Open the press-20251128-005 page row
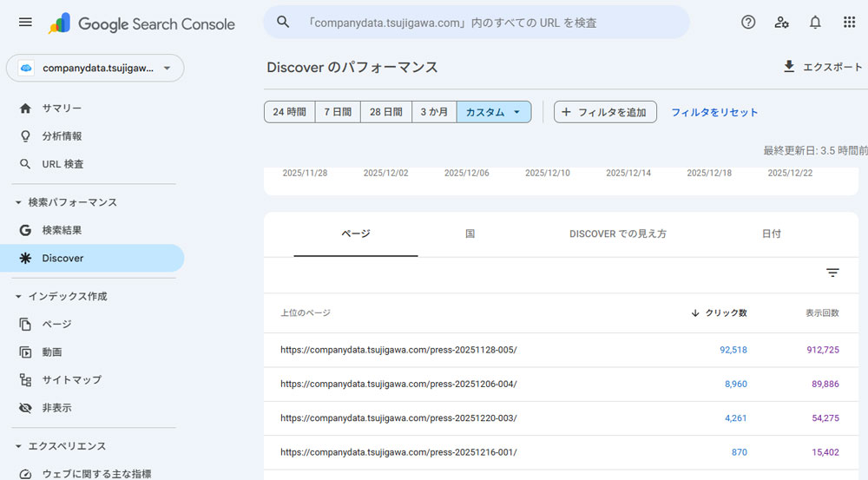868x480 pixels. [561, 350]
